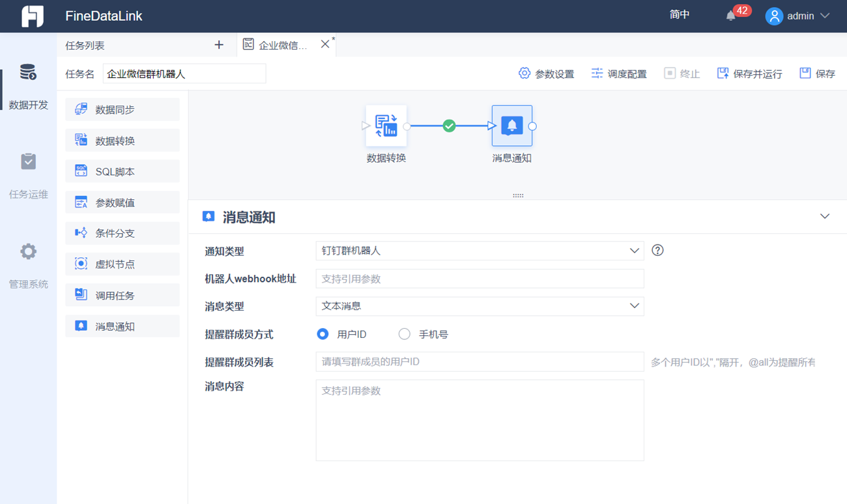847x504 pixels.
Task: Click the 虚拟节点 icon in node palette
Action: (x=81, y=264)
